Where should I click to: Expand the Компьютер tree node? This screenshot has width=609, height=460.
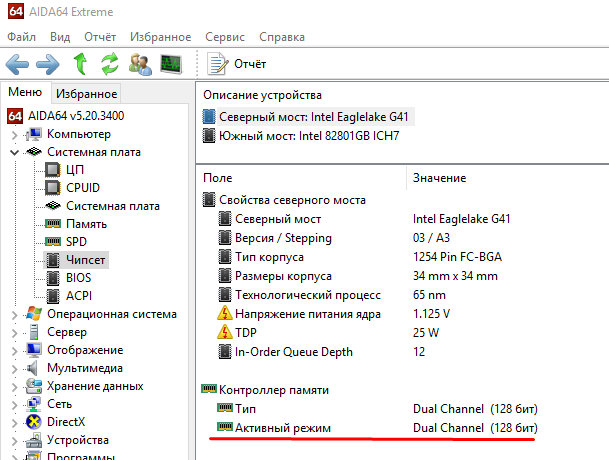14,134
